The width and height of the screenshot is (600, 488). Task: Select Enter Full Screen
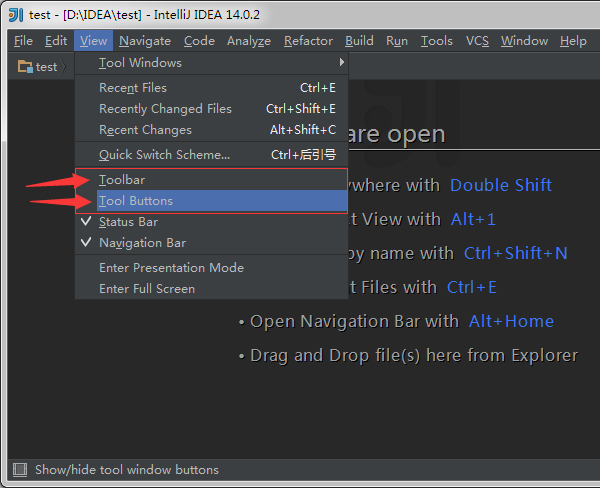tap(211, 289)
